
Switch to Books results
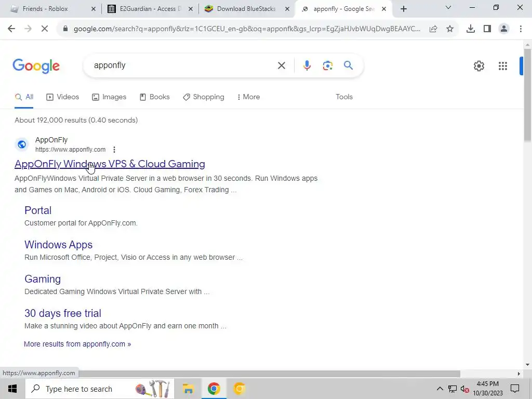(x=155, y=97)
